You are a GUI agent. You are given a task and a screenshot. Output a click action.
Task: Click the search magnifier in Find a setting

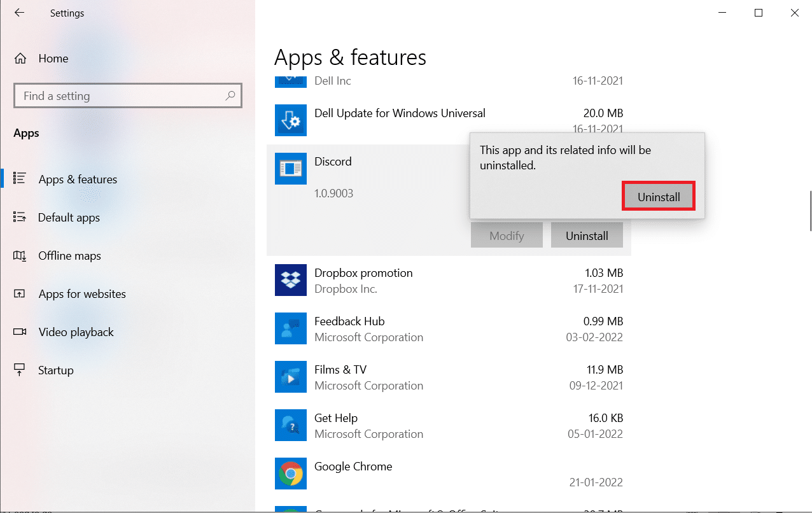[x=230, y=96]
